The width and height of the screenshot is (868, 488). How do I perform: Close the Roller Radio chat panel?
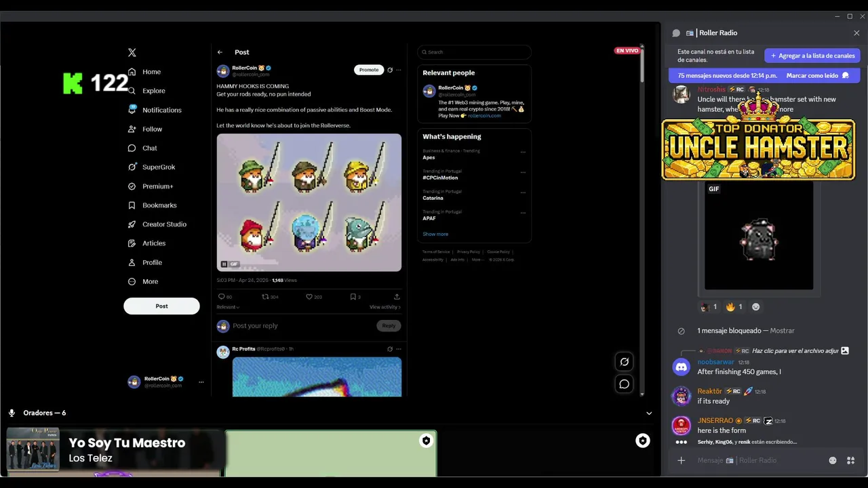(x=856, y=33)
